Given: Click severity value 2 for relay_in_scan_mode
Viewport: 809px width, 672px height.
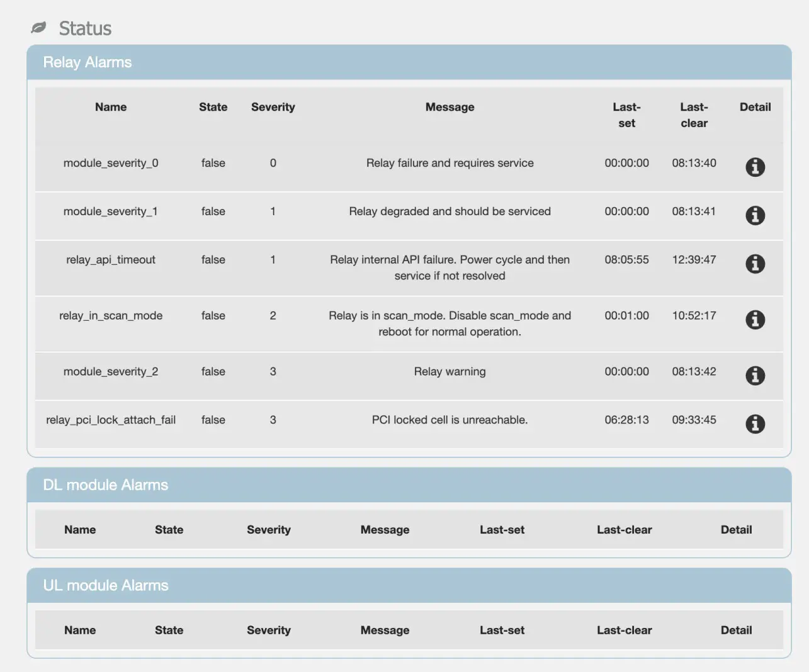Looking at the screenshot, I should pos(273,316).
